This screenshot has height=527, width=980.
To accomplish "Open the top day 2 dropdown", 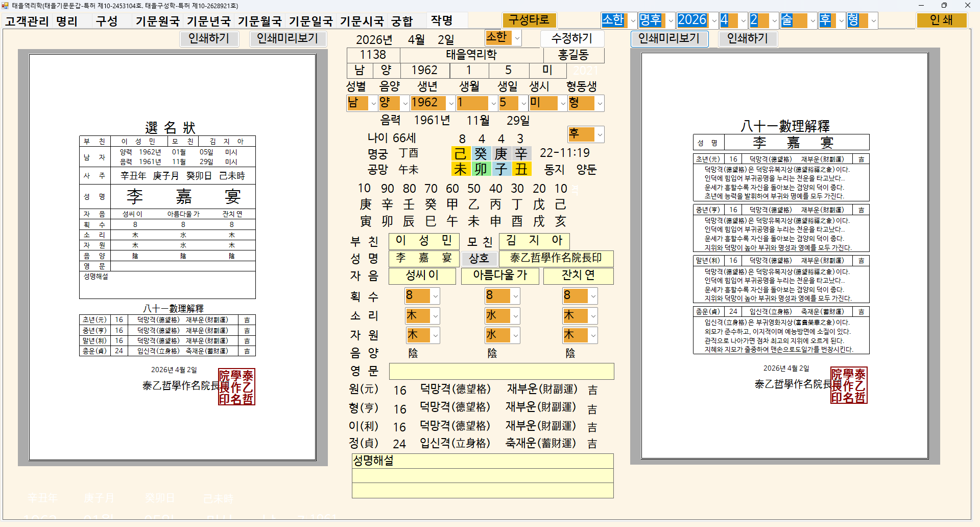I will pos(774,20).
